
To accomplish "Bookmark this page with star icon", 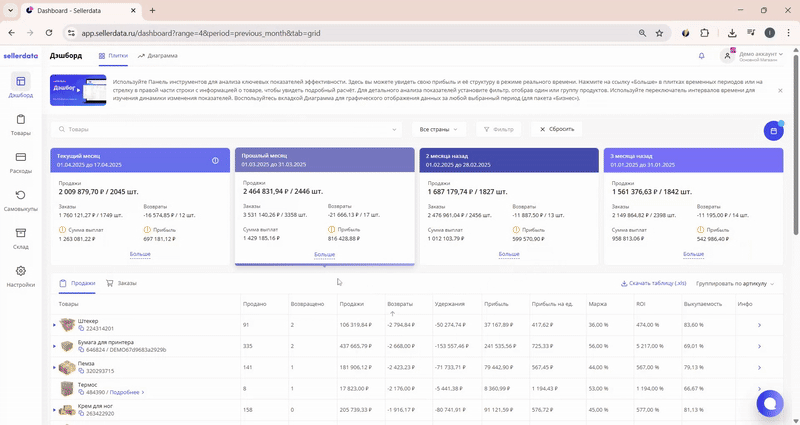I will pos(659,33).
